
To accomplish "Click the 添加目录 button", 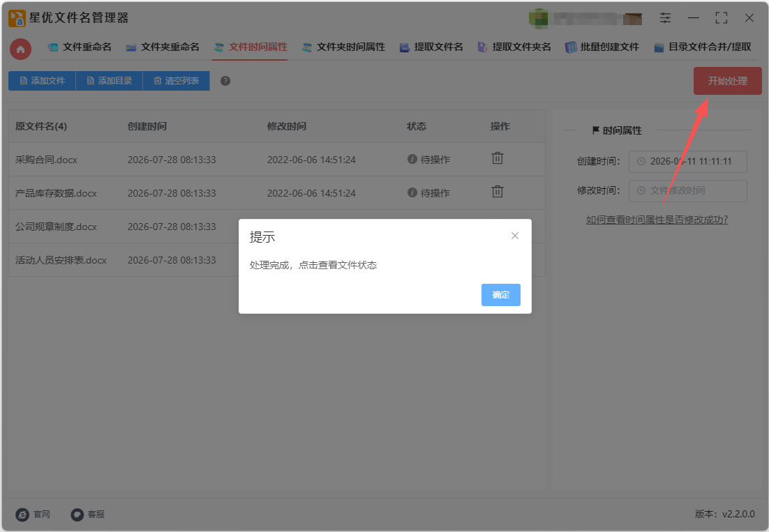I will coord(110,81).
